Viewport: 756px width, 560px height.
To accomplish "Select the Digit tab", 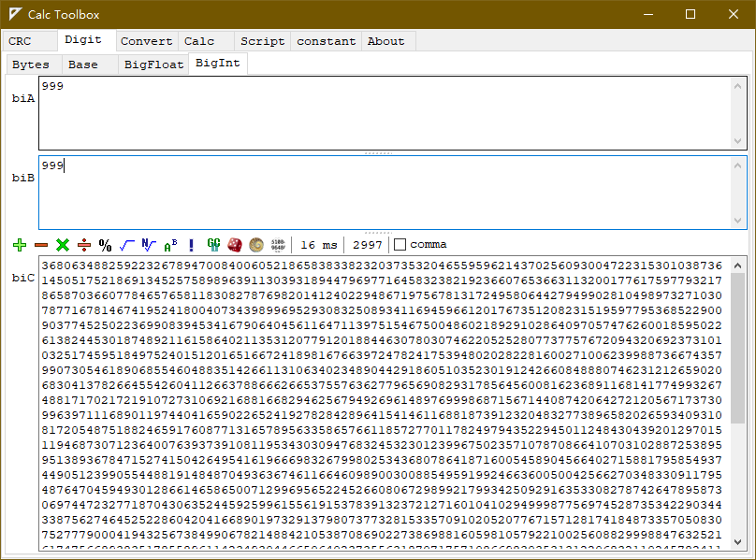I will (86, 40).
